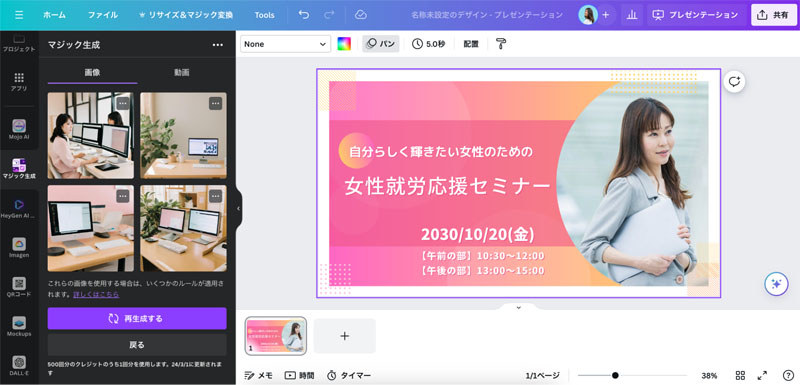Click the 38% zoom level

coord(709,375)
